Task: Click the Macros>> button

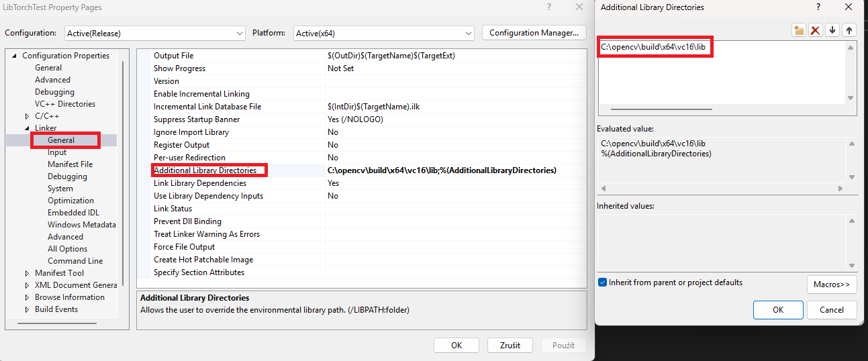Action: point(832,285)
